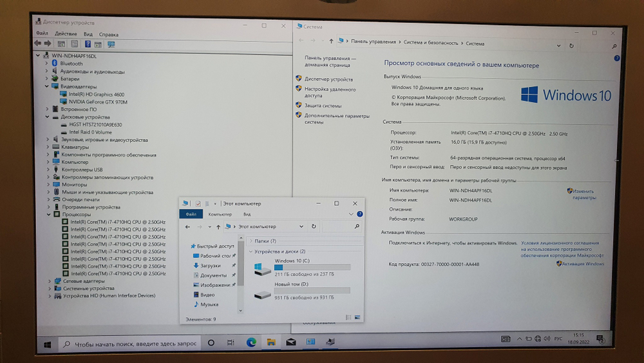The height and width of the screenshot is (363, 644).
Task: Click Back arrow in Device Manager toolbar
Action: (x=38, y=43)
